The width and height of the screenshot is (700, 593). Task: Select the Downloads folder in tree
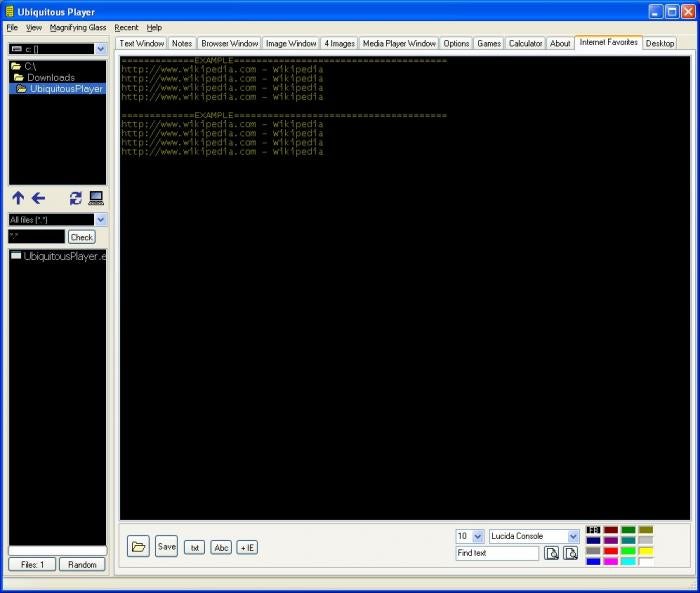click(51, 78)
